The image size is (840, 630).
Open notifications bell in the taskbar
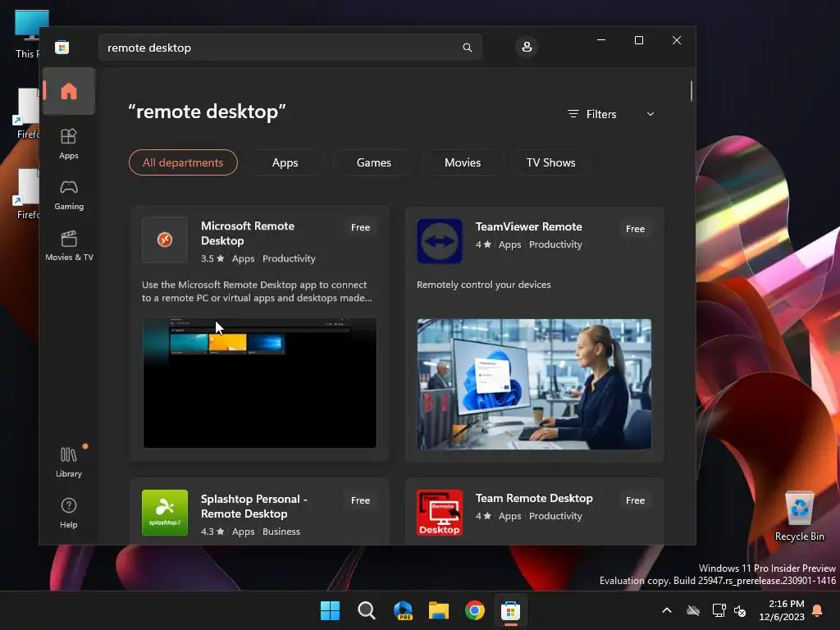[x=818, y=610]
